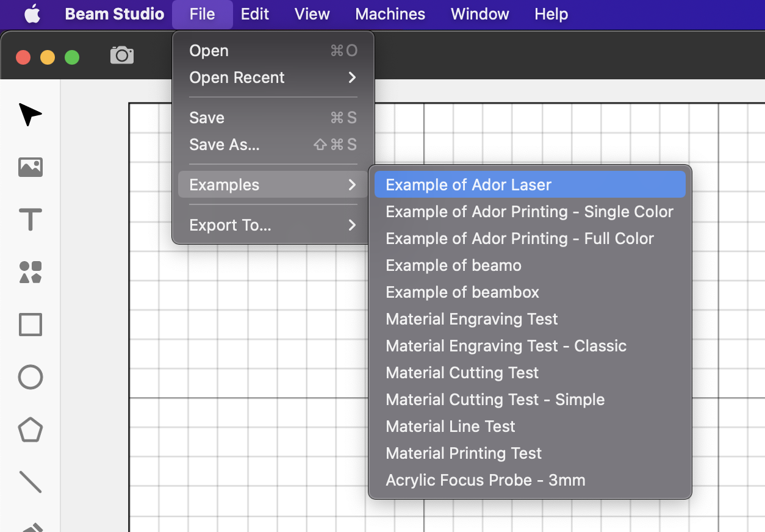Load the Material Line Test example
Screen dimensions: 765x532
(530, 426)
